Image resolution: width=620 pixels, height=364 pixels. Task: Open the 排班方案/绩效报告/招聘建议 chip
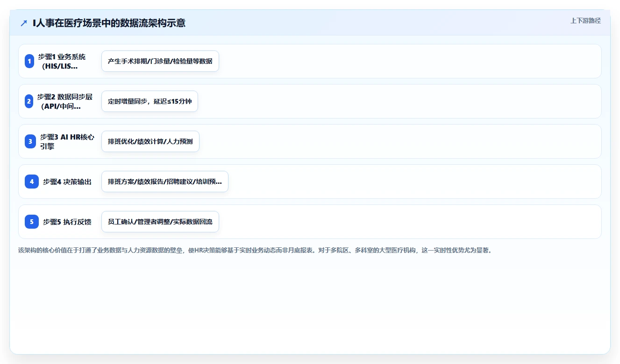(x=165, y=182)
